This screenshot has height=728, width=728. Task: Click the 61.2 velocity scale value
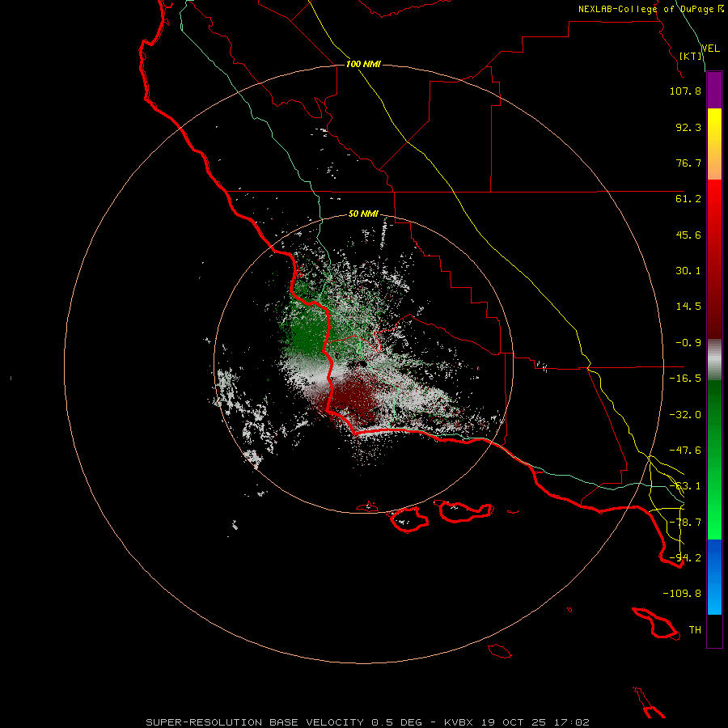pos(688,199)
